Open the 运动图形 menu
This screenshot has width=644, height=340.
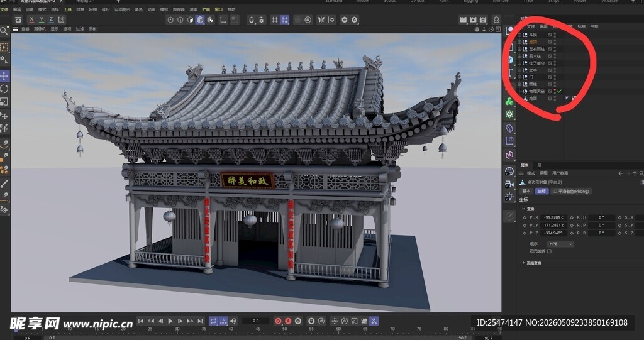click(122, 9)
